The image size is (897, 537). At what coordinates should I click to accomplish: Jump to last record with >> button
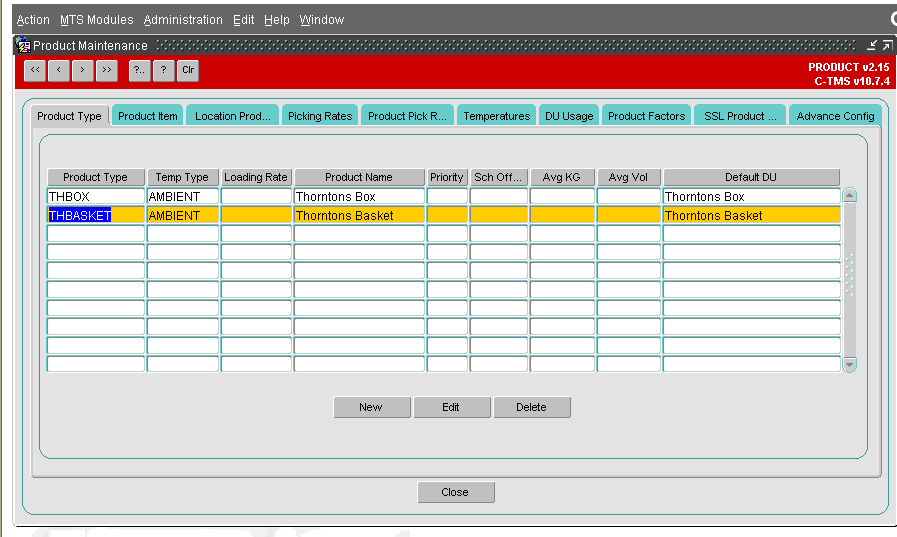point(107,70)
